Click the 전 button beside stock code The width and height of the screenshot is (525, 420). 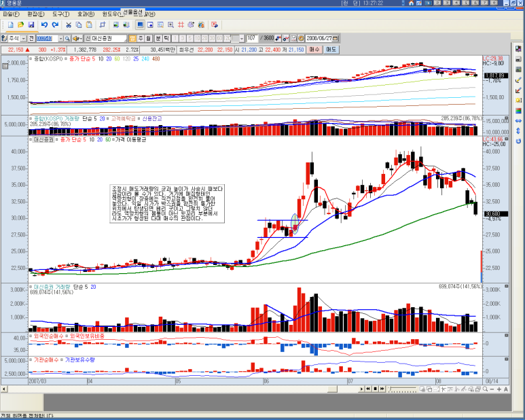(x=31, y=39)
